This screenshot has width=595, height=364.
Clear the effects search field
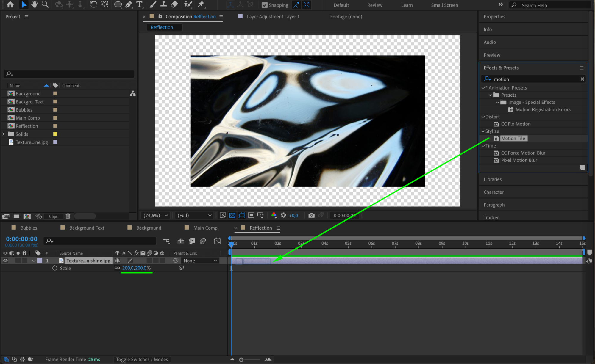[582, 79]
